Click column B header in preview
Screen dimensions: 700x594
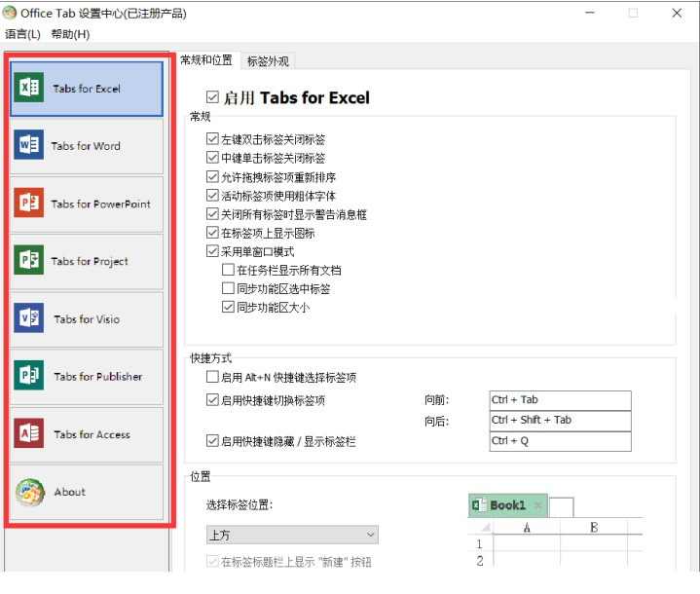594,528
